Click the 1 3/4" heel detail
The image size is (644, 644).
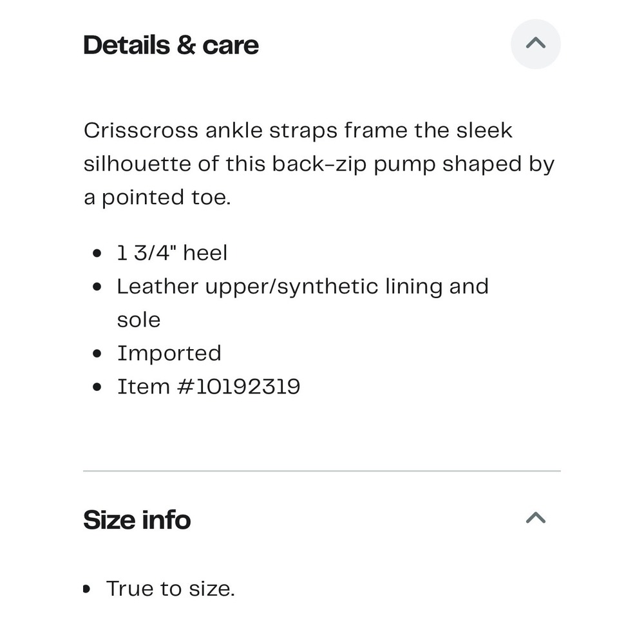[x=172, y=252]
